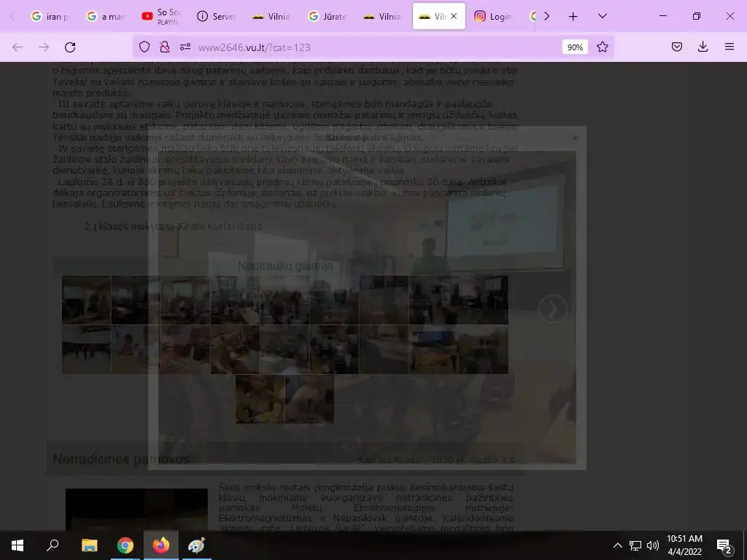Open the 'Netradicinės pamokos' article heading
747x560 pixels.
[122, 459]
